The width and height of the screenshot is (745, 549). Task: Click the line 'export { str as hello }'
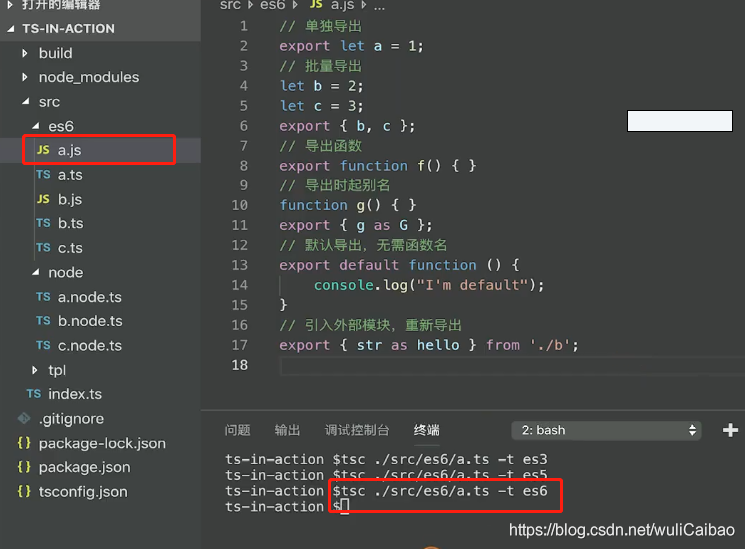click(429, 345)
